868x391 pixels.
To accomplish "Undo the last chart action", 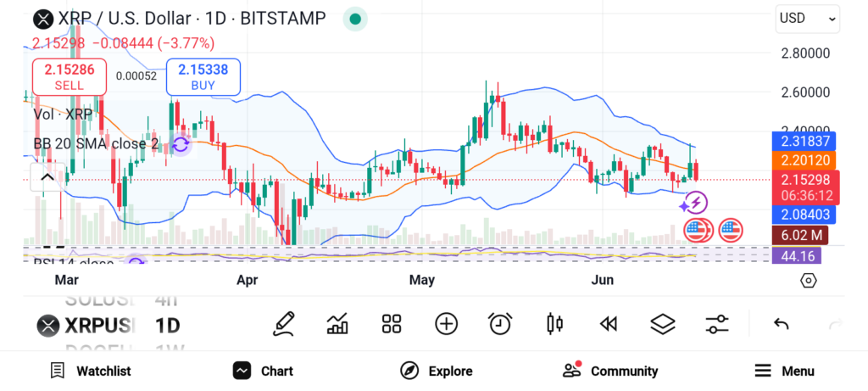I will (782, 323).
